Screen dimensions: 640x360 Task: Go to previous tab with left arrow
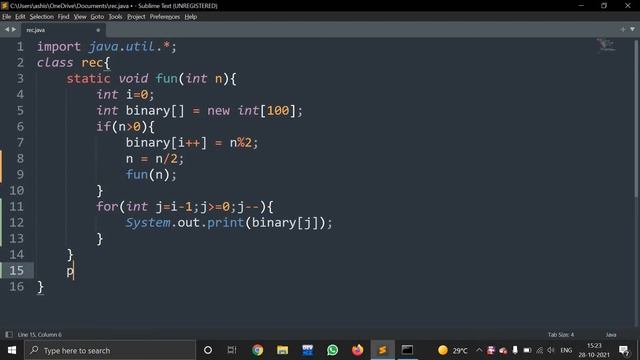pyautogui.click(x=7, y=29)
